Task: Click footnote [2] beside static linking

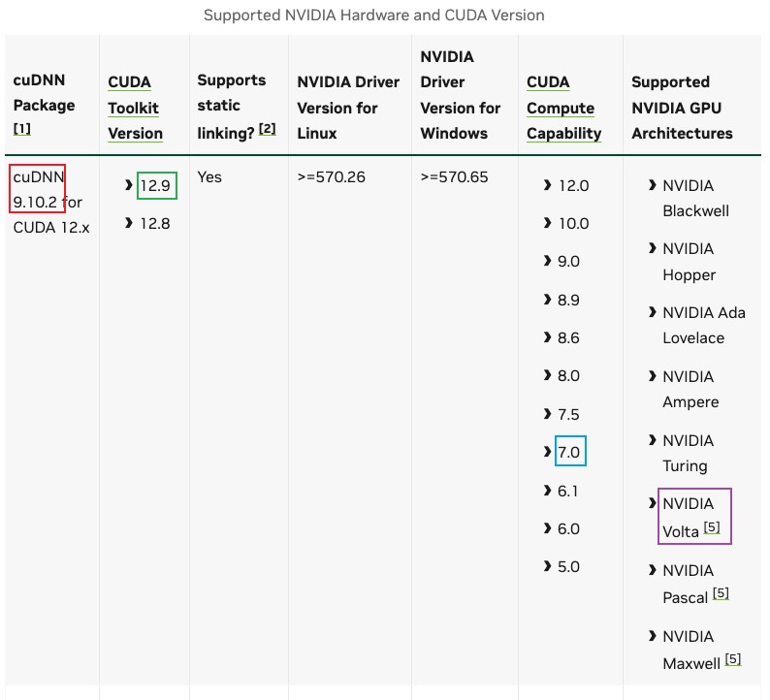Action: coord(267,129)
